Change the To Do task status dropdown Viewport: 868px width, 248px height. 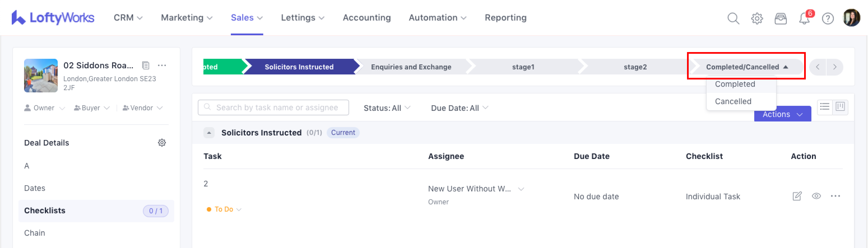pos(224,209)
